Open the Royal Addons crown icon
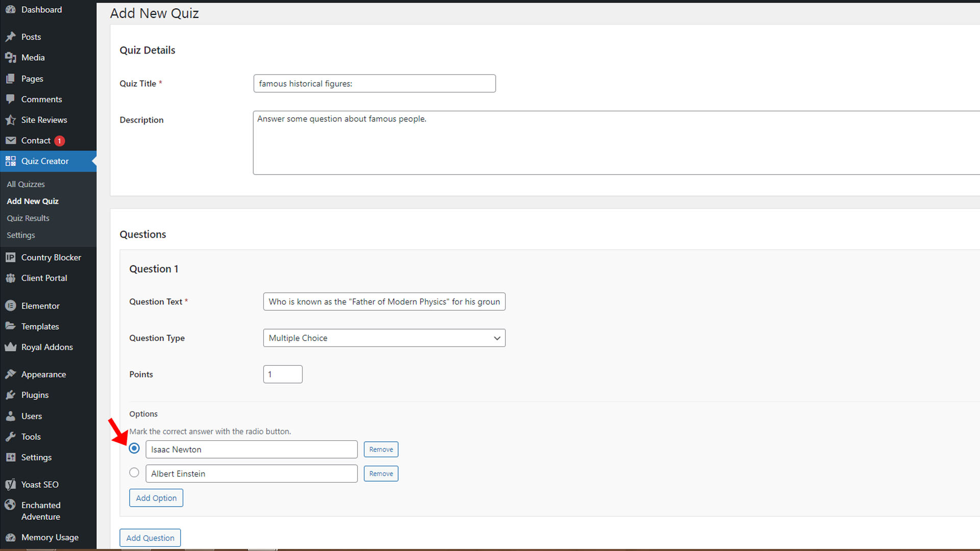 pyautogui.click(x=11, y=347)
